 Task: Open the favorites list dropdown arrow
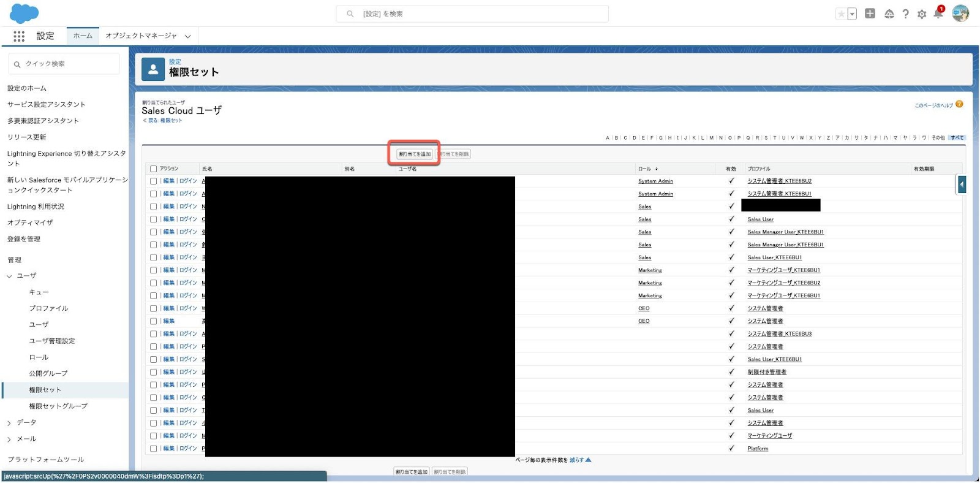coord(852,14)
